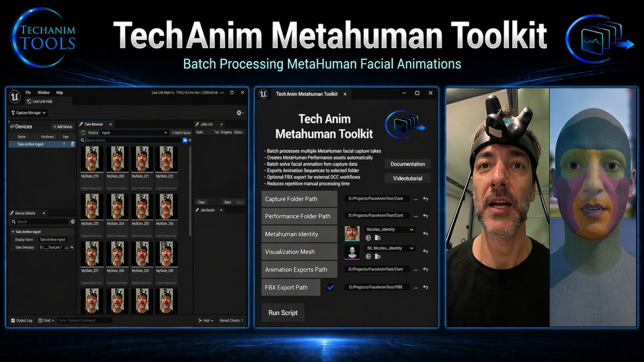This screenshot has height=362, width=644.
Task: Open the File menu in Live Link Hub
Action: 28,93
